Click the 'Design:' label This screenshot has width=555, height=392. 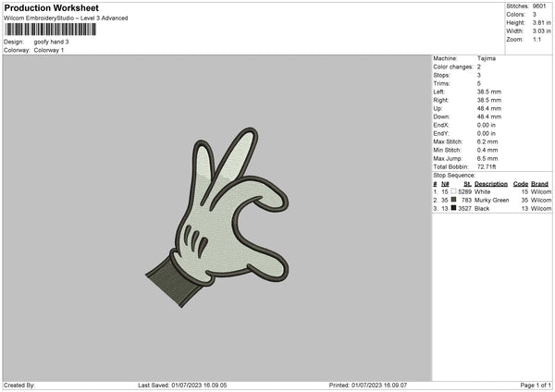click(14, 42)
